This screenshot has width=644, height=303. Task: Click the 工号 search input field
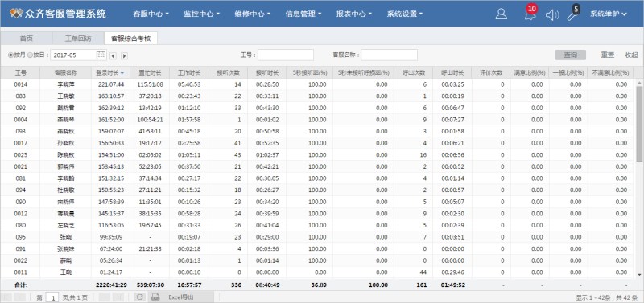point(286,55)
